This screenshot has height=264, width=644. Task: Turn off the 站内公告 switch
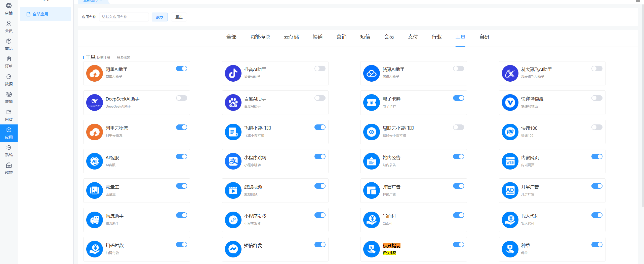[459, 156]
